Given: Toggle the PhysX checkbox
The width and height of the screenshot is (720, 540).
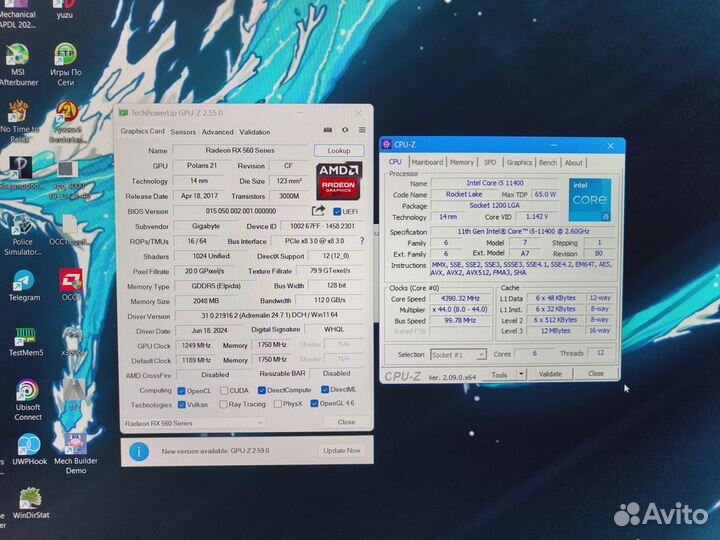Looking at the screenshot, I should 278,404.
